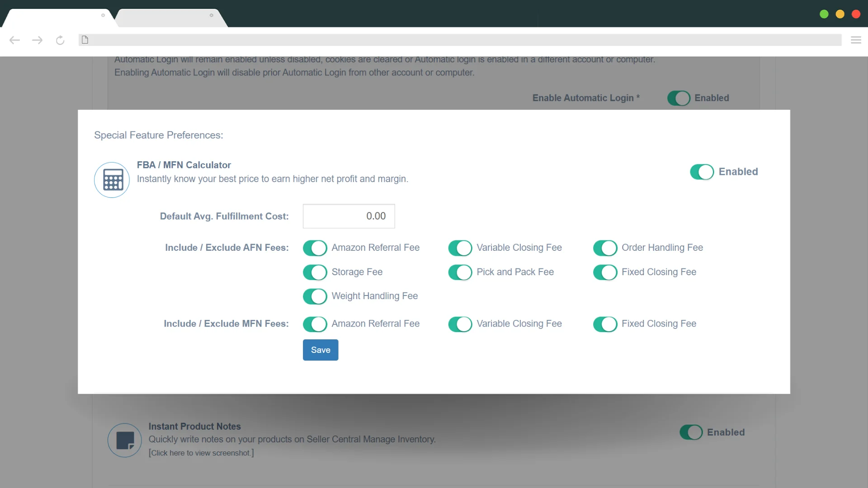Save the FBA/MFN Calculator settings
Image resolution: width=868 pixels, height=488 pixels.
point(321,350)
